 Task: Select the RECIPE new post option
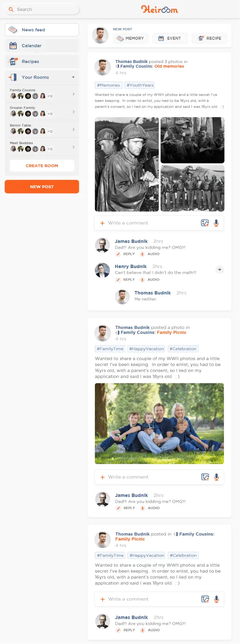point(210,38)
